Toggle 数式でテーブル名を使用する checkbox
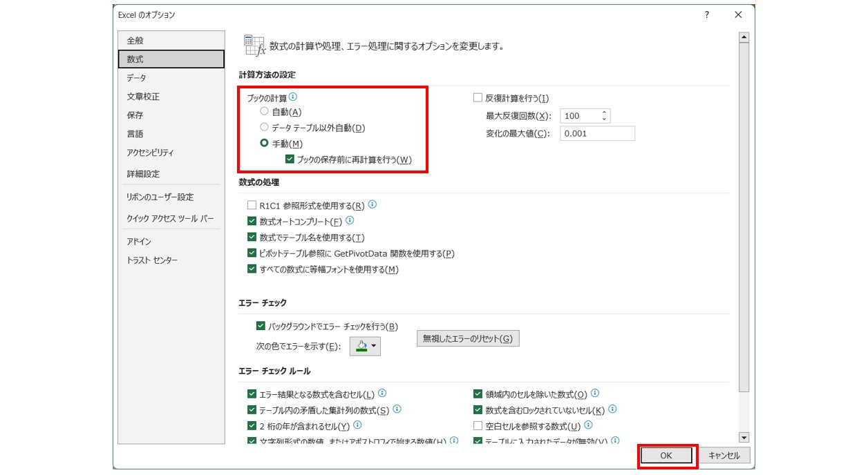Viewport: 868px width, 475px height. [252, 237]
